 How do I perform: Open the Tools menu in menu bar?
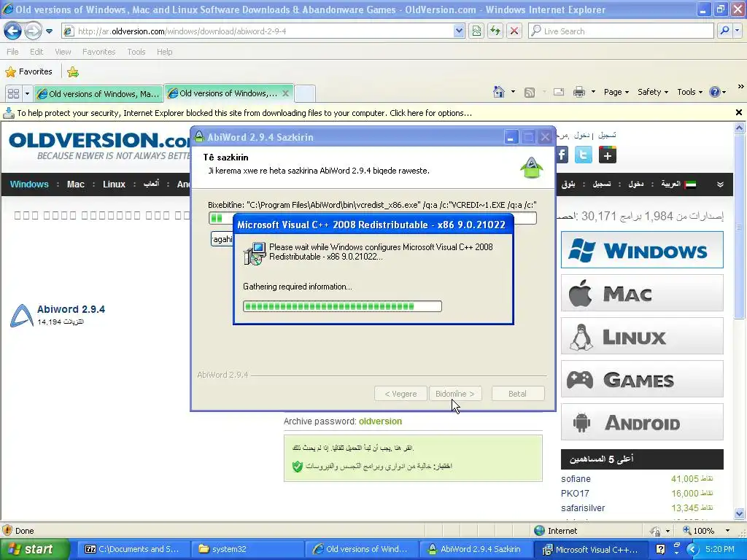(136, 52)
